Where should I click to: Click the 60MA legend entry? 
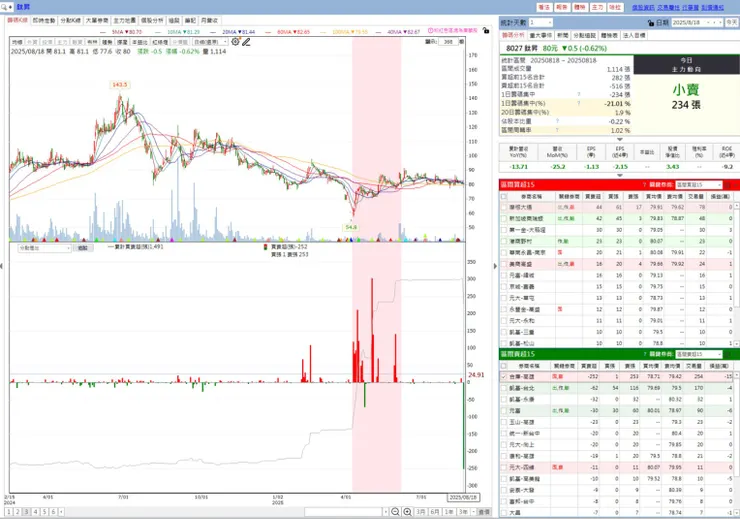click(x=293, y=32)
